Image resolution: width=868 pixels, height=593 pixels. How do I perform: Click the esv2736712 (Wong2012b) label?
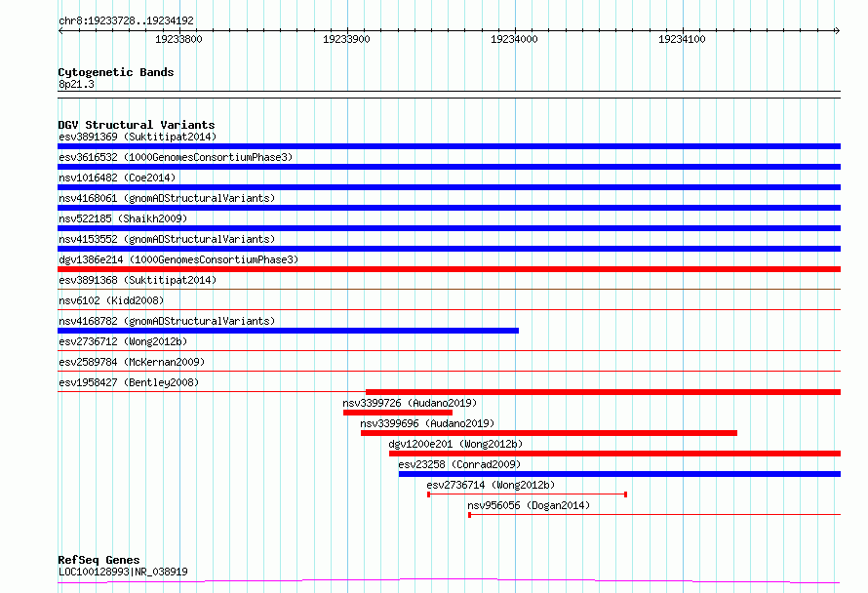click(x=123, y=341)
